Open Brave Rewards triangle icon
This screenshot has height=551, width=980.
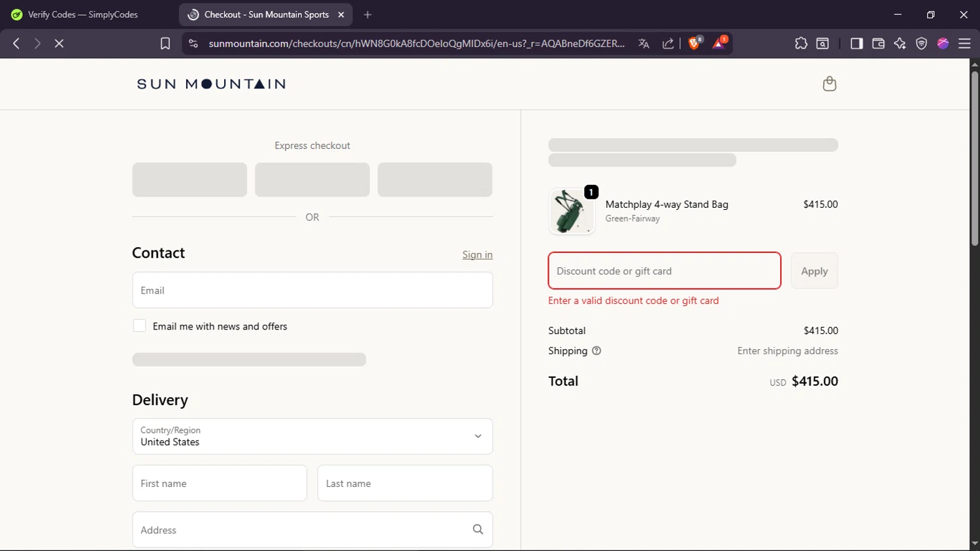pyautogui.click(x=719, y=43)
